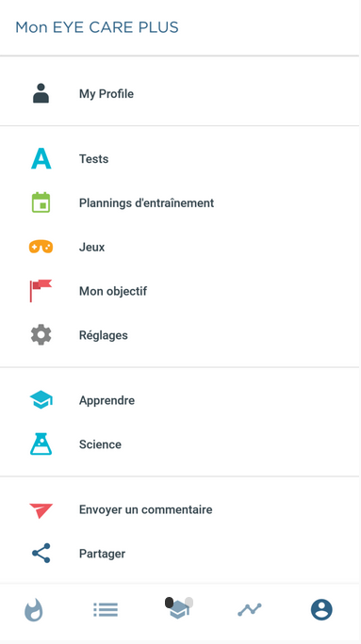Open Mon objectif
This screenshot has height=644, width=361.
tap(180, 291)
